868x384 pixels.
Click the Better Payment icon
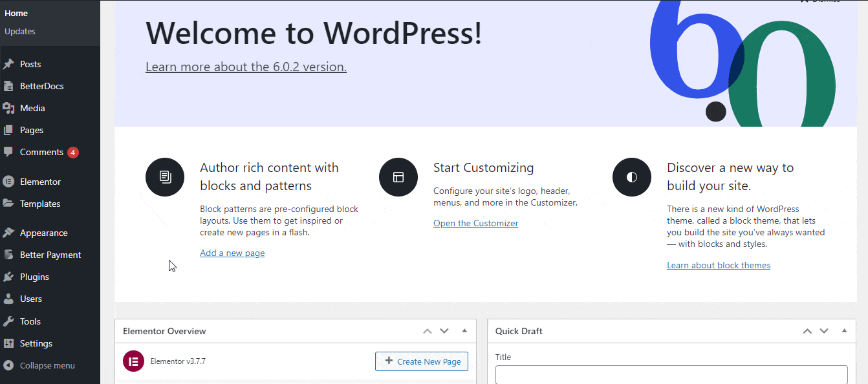(8, 255)
